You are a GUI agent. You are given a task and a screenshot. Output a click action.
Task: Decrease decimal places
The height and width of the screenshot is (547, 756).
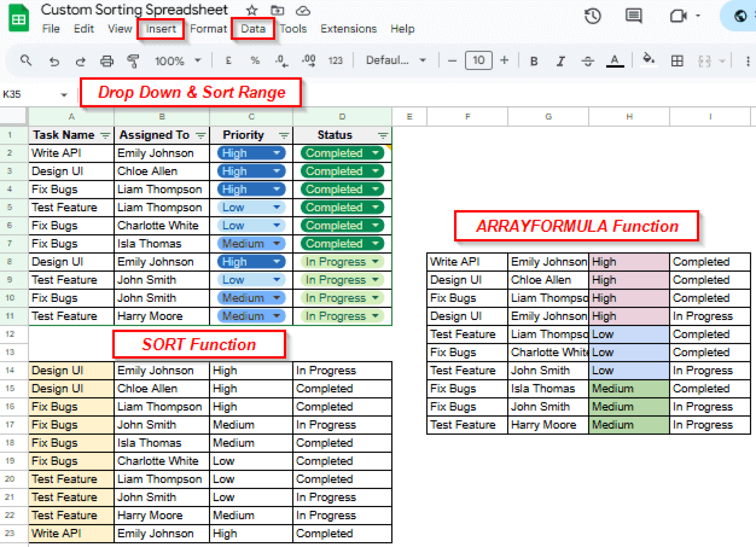281,61
